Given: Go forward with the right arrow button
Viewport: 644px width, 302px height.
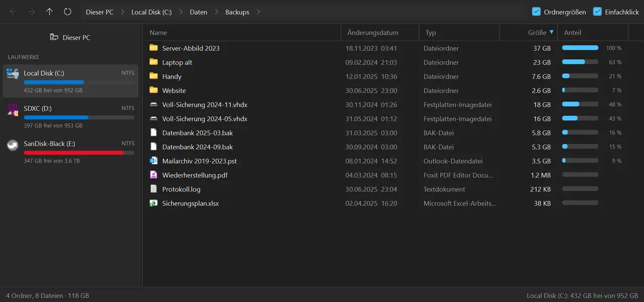Looking at the screenshot, I should click(x=31, y=12).
